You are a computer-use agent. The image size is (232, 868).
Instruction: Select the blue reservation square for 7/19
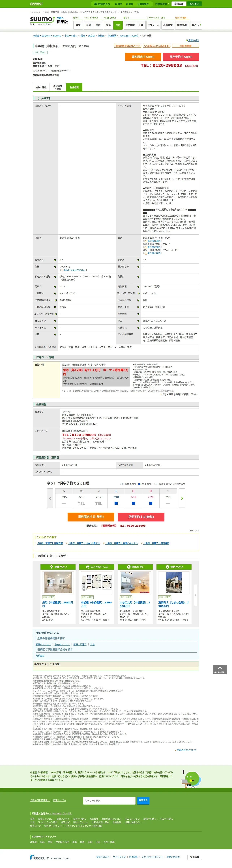coord(133,503)
